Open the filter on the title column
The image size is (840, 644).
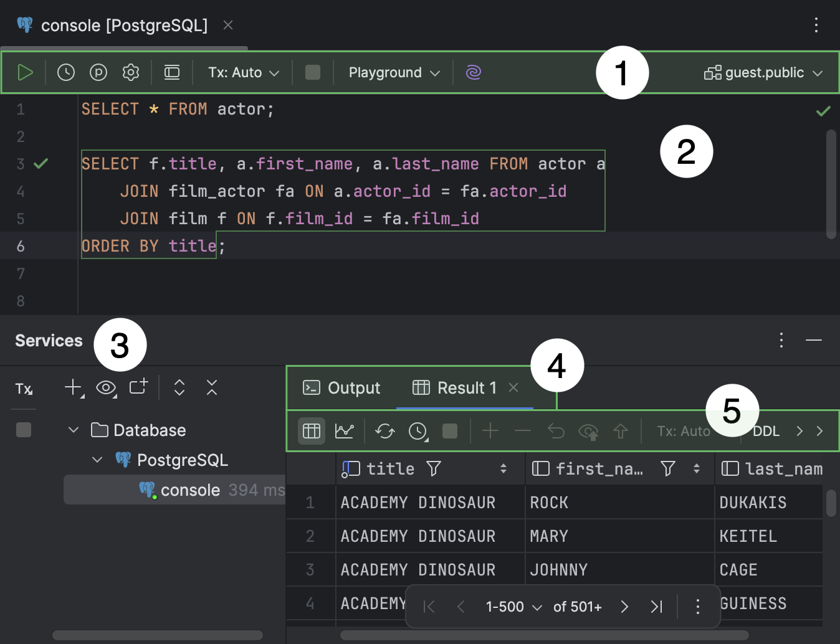434,468
